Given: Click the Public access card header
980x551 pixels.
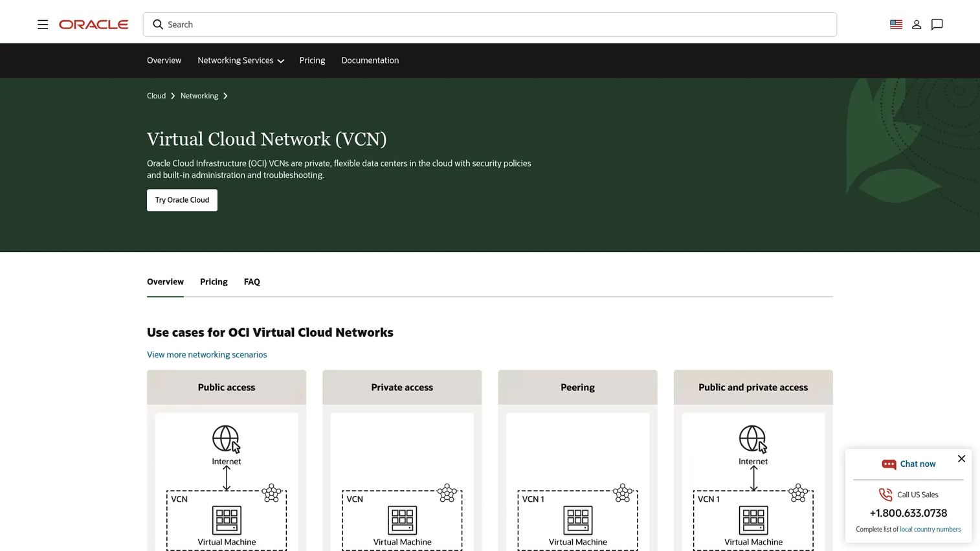Looking at the screenshot, I should (x=227, y=387).
